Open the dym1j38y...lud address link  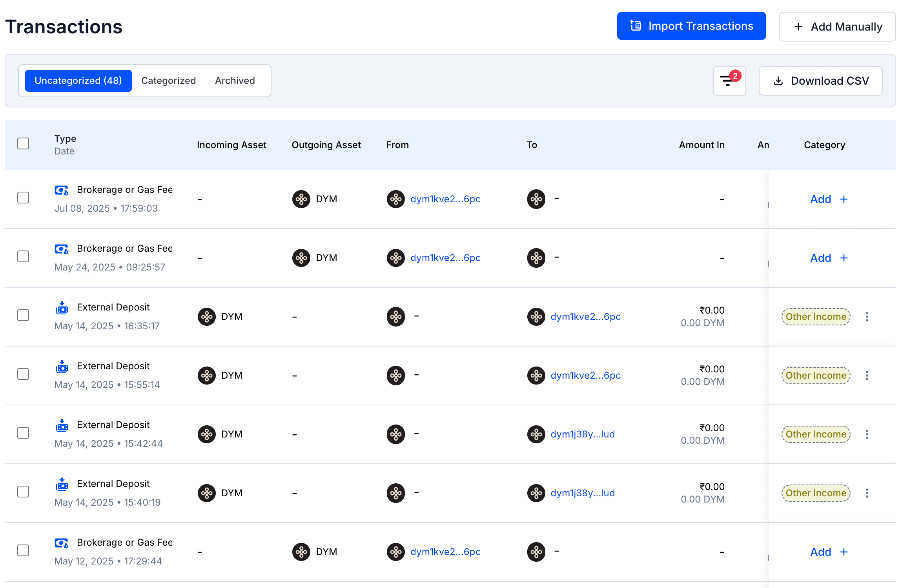582,434
